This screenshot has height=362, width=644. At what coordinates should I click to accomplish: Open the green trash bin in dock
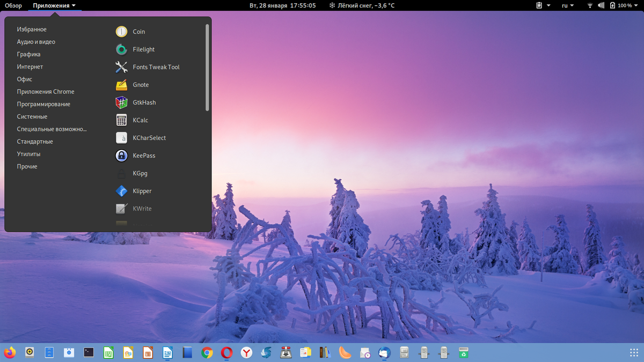pos(463,352)
